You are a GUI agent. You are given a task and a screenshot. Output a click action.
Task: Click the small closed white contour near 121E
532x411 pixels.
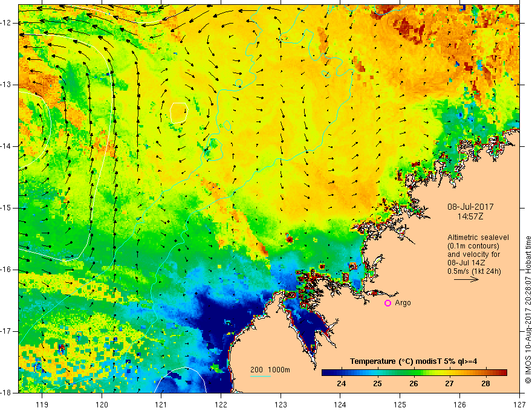tap(179, 113)
